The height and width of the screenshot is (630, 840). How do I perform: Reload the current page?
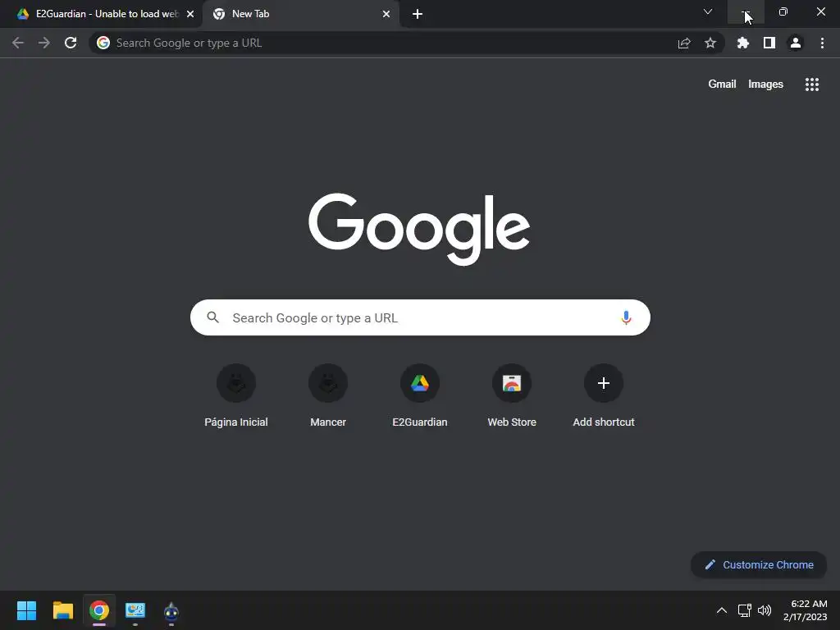pyautogui.click(x=71, y=43)
